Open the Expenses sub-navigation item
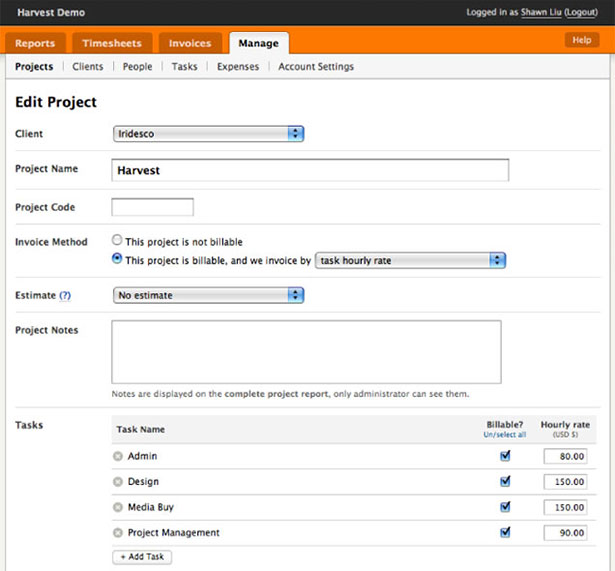This screenshot has height=571, width=615. tap(238, 67)
